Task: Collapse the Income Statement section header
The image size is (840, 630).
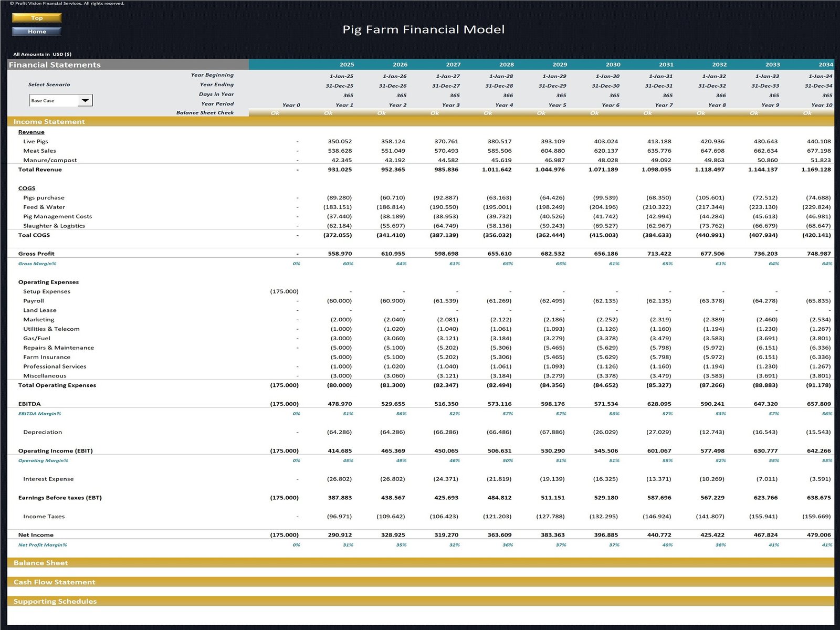Action: pyautogui.click(x=49, y=122)
